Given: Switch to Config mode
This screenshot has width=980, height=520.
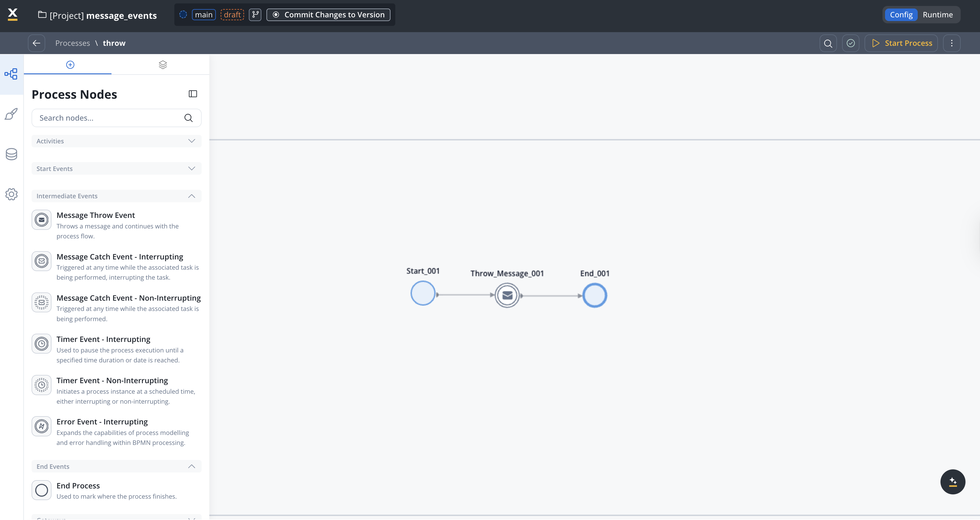Looking at the screenshot, I should (x=901, y=15).
